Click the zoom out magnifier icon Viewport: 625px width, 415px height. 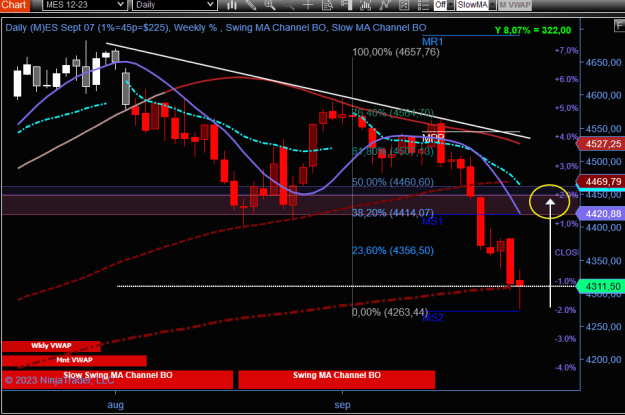coord(289,5)
